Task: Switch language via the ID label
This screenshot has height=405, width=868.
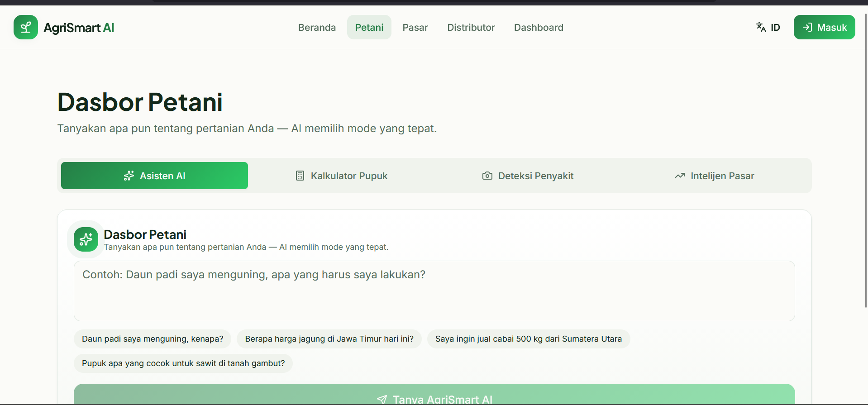Action: [x=775, y=27]
